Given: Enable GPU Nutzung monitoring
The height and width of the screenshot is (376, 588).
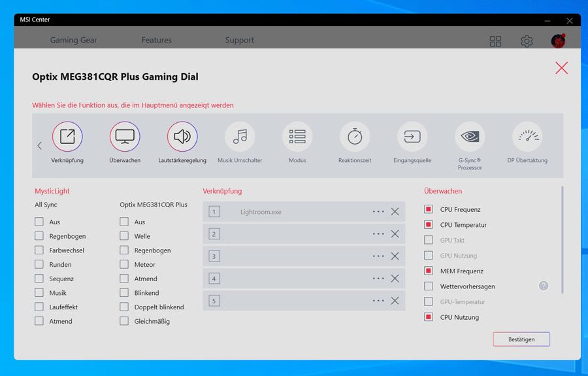Looking at the screenshot, I should (428, 255).
